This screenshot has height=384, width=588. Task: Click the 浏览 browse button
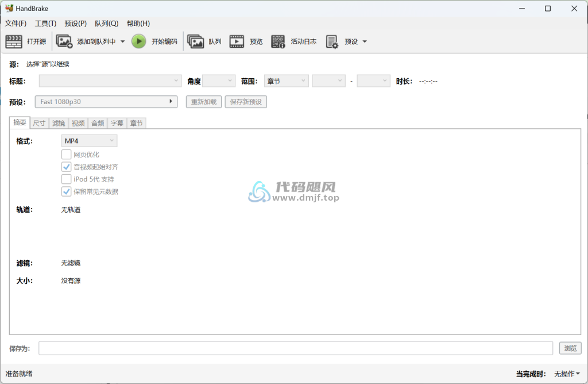[x=570, y=348]
